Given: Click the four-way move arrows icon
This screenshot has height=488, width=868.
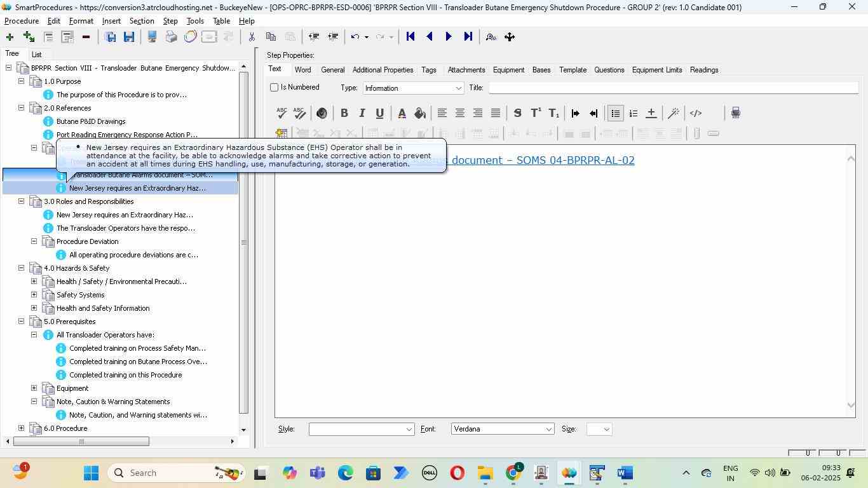Looking at the screenshot, I should tap(510, 37).
